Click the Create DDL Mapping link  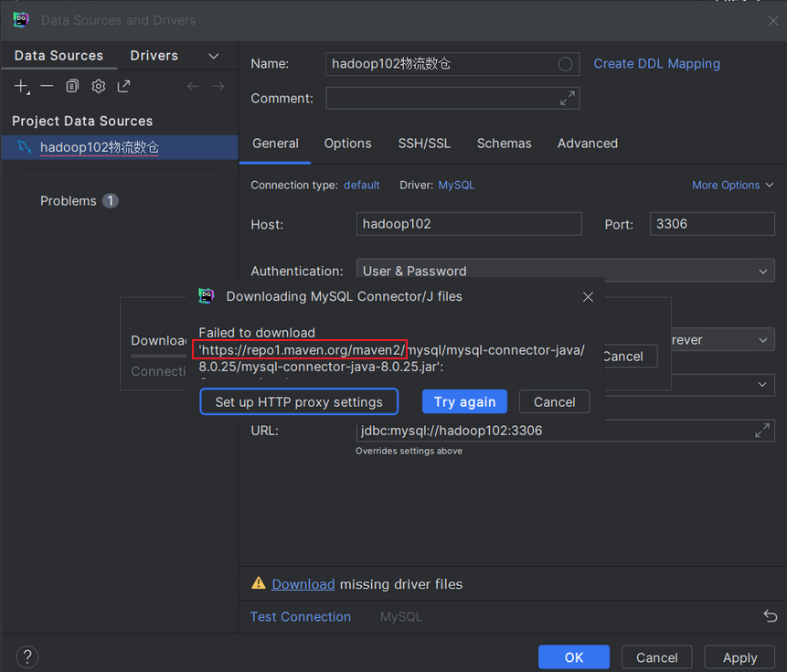pos(656,64)
